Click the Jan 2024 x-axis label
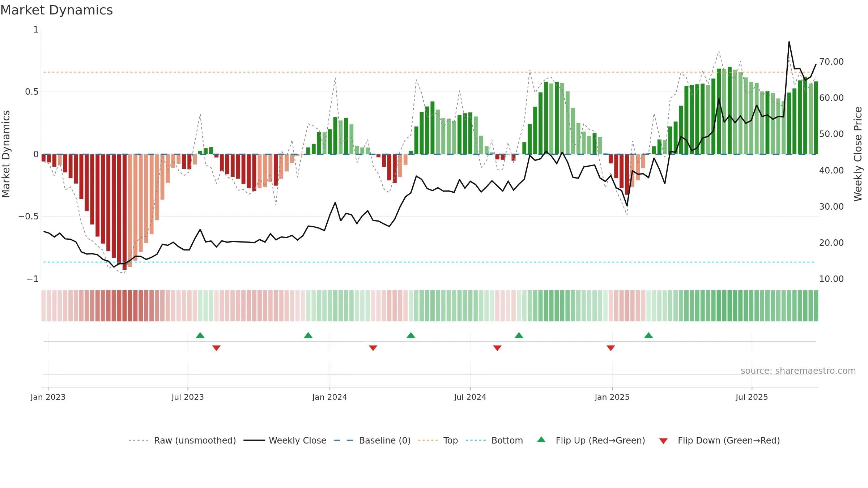This screenshot has height=488, width=868. tap(329, 397)
